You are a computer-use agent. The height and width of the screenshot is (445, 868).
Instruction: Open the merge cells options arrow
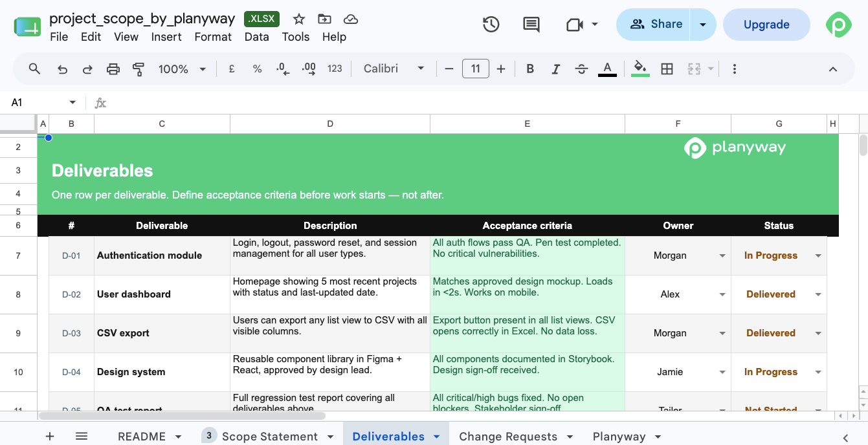tap(711, 69)
